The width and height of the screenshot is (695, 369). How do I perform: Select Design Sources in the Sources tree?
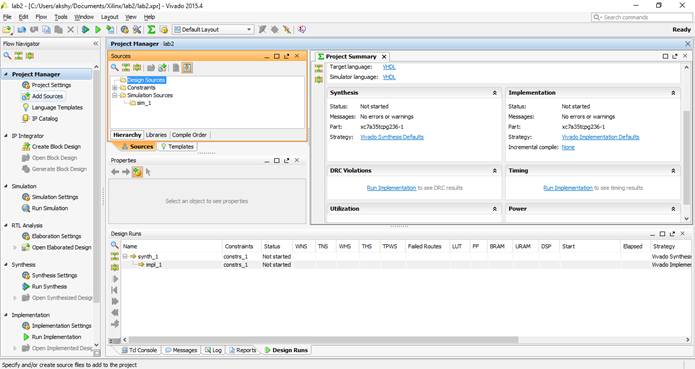click(x=146, y=80)
